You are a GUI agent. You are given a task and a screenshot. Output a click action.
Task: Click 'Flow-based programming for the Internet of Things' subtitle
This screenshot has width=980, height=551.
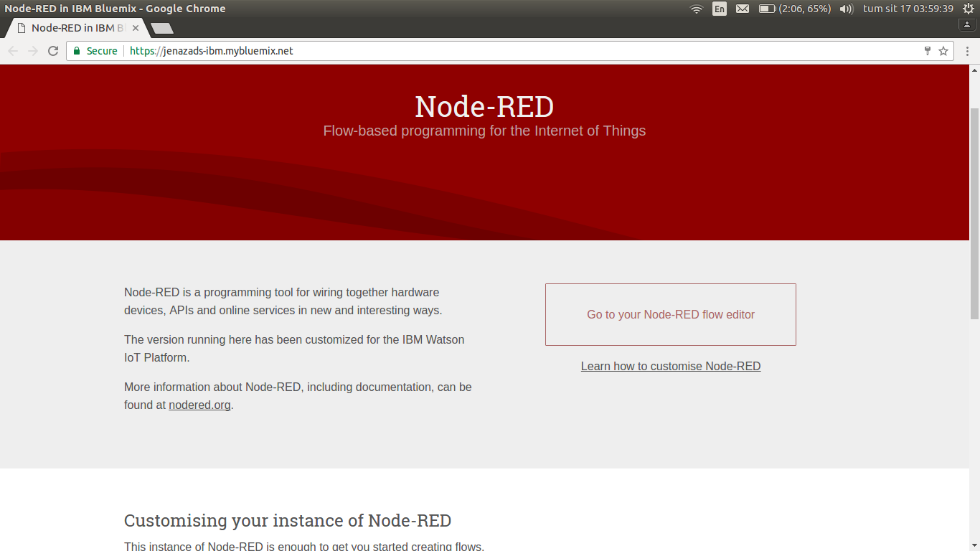tap(484, 131)
